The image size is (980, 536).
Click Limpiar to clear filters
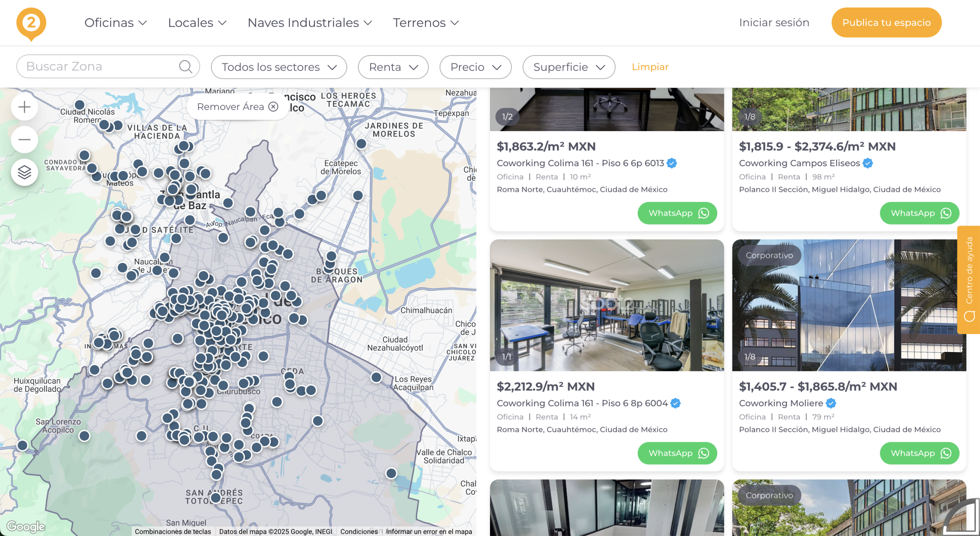[x=650, y=67]
